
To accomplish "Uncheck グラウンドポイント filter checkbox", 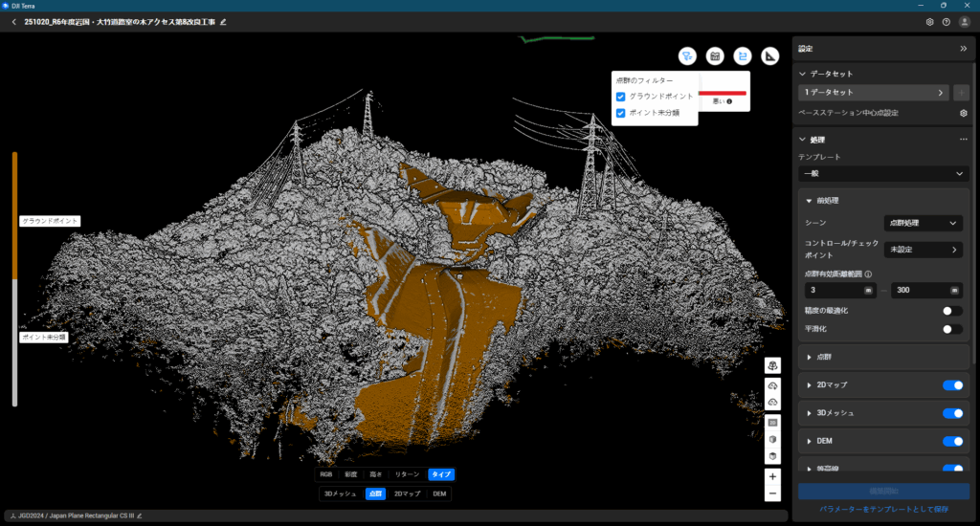I will coord(621,97).
